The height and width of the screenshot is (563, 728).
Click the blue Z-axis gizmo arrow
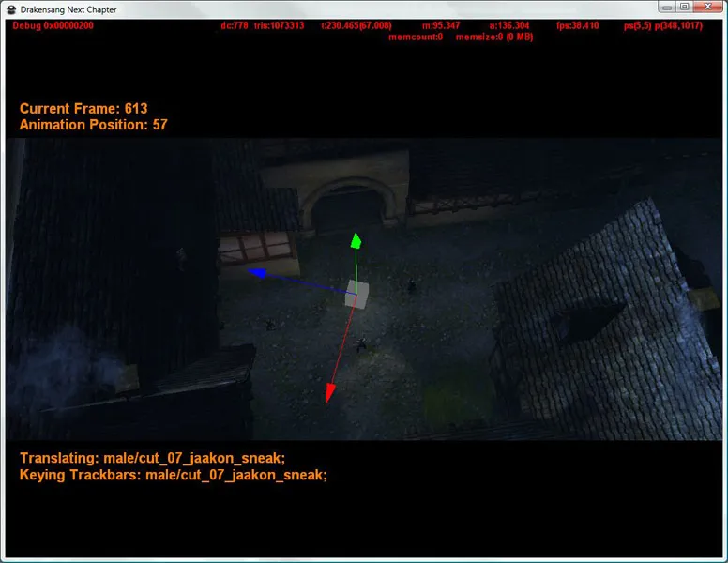(x=257, y=273)
